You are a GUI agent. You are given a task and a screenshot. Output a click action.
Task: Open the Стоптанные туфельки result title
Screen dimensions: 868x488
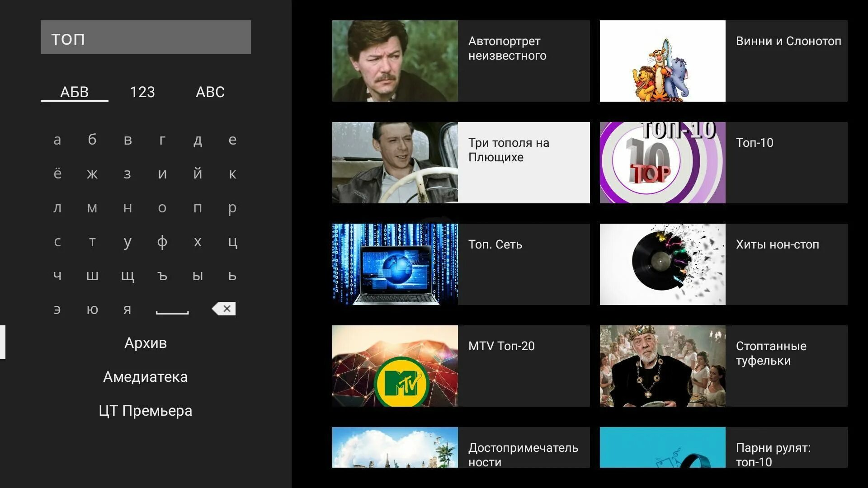(x=771, y=353)
